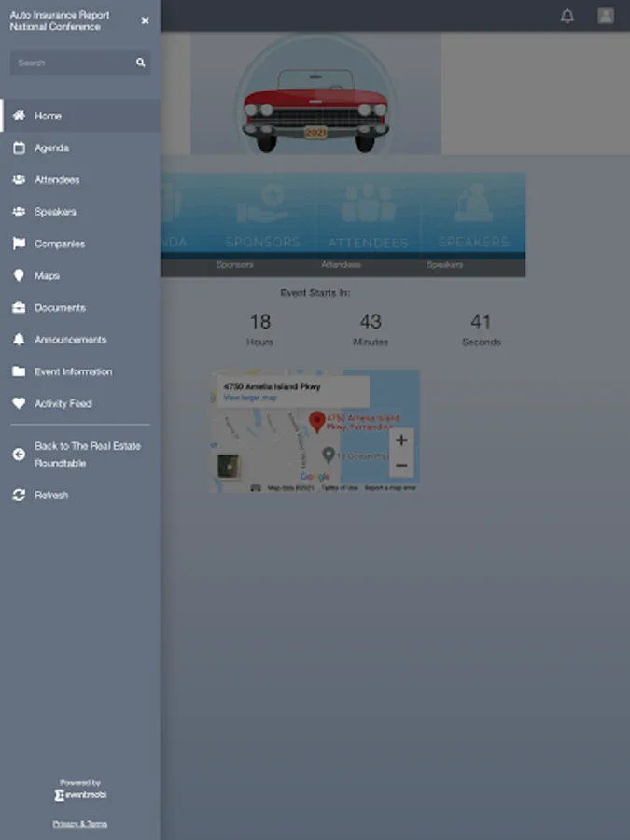Open Speakers in the sidebar

80,212
